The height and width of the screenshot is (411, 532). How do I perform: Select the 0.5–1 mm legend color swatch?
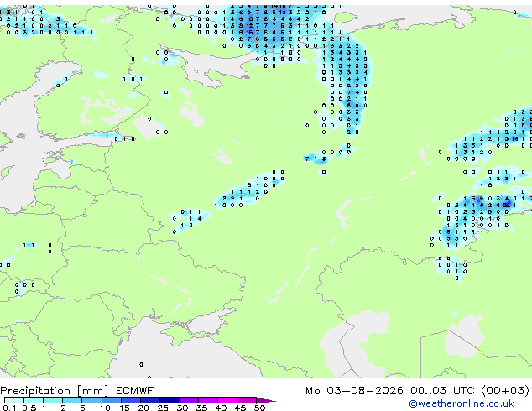pyautogui.click(x=34, y=400)
